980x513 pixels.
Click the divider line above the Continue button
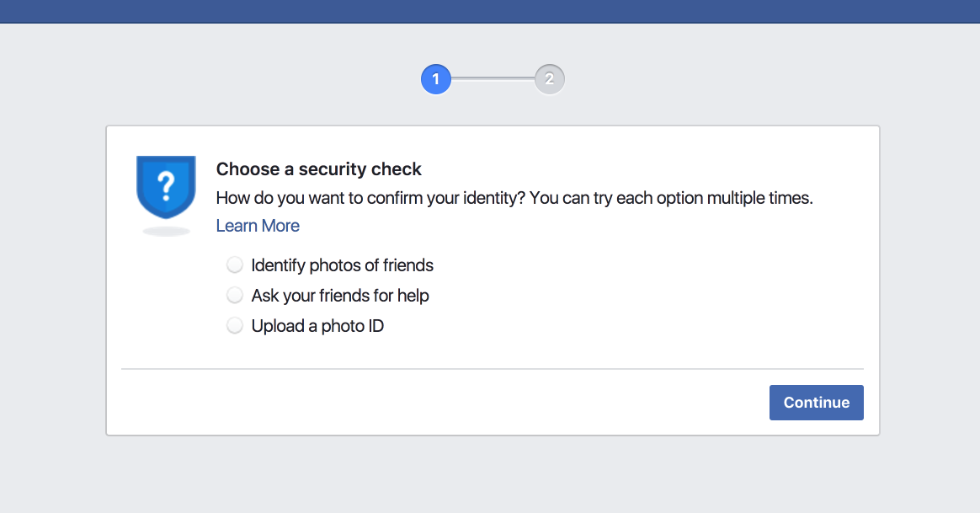493,369
